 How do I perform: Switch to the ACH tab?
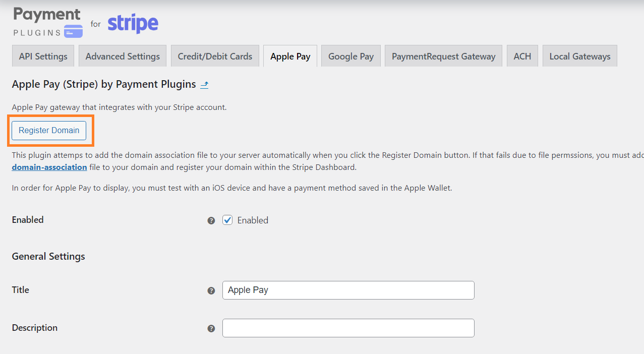click(522, 56)
